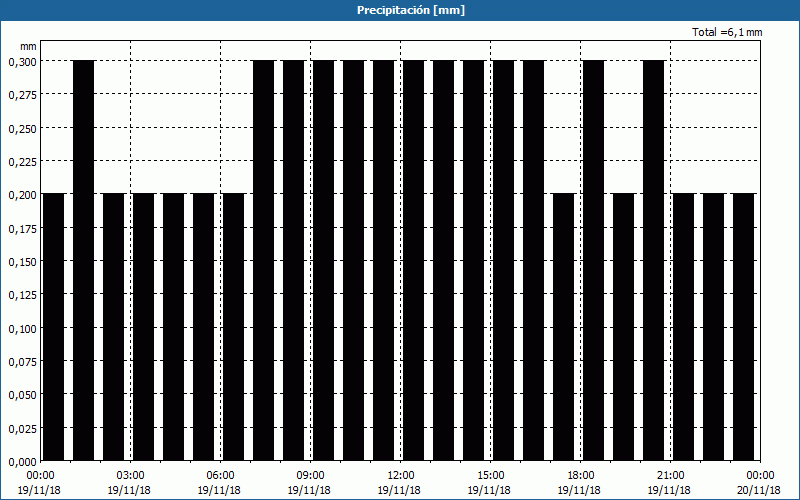Select the 0,225 y-axis label
Viewport: 800px width, 500px height.
[22, 162]
